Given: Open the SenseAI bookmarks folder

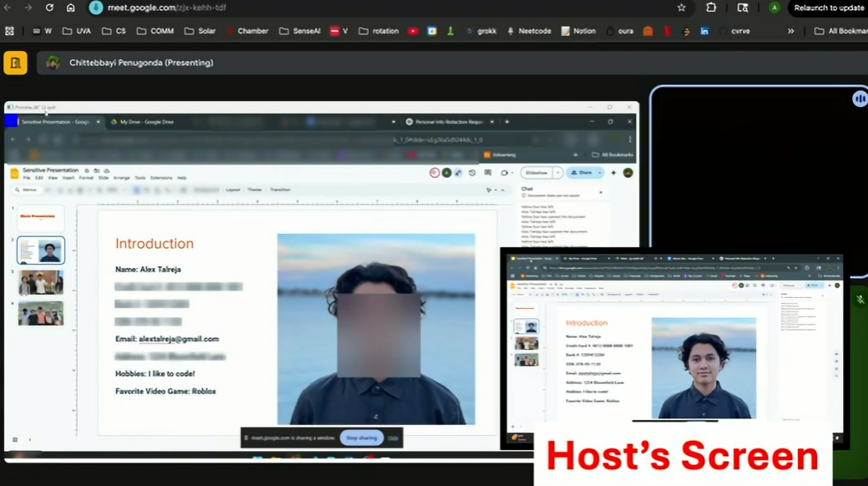Looking at the screenshot, I should click(x=300, y=31).
